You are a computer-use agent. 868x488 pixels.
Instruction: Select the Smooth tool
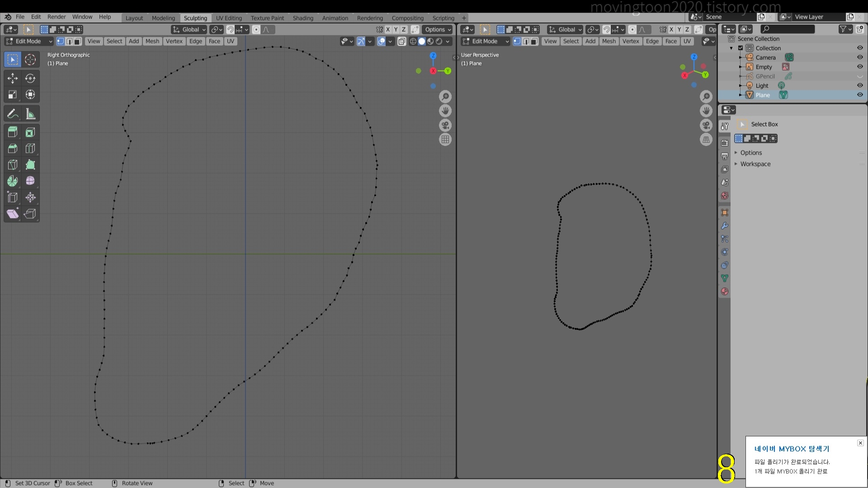[30, 181]
